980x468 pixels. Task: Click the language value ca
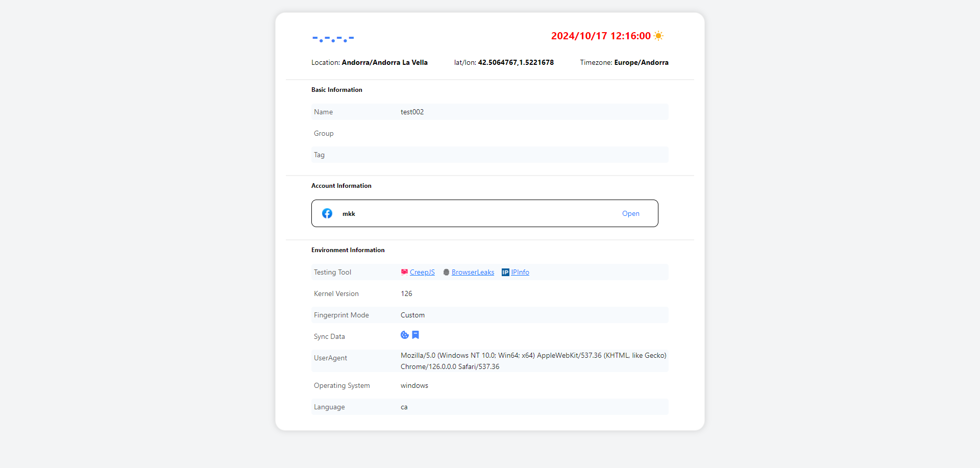click(404, 407)
